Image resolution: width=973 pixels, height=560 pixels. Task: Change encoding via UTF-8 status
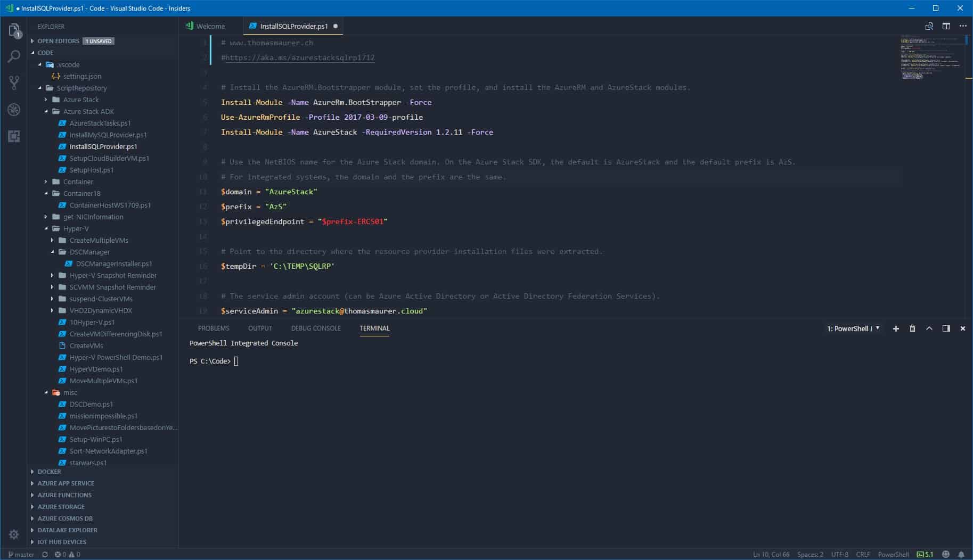click(x=840, y=554)
